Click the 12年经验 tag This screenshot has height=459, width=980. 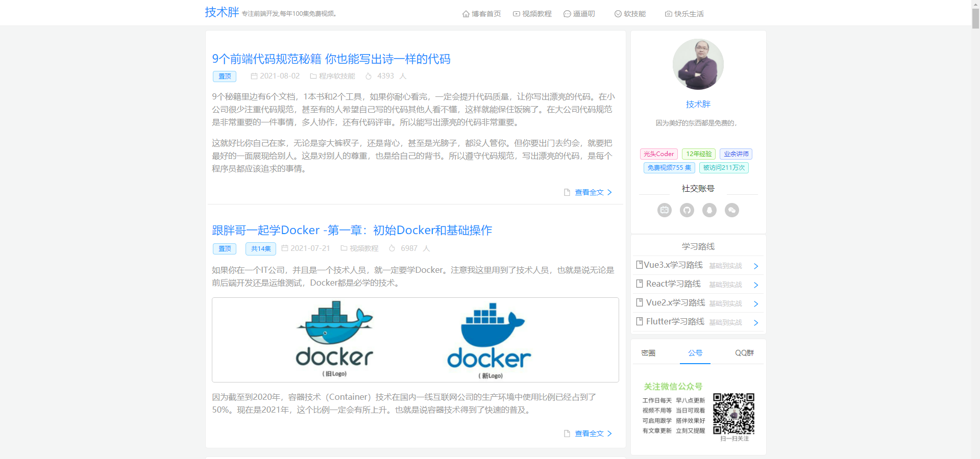[x=699, y=154]
